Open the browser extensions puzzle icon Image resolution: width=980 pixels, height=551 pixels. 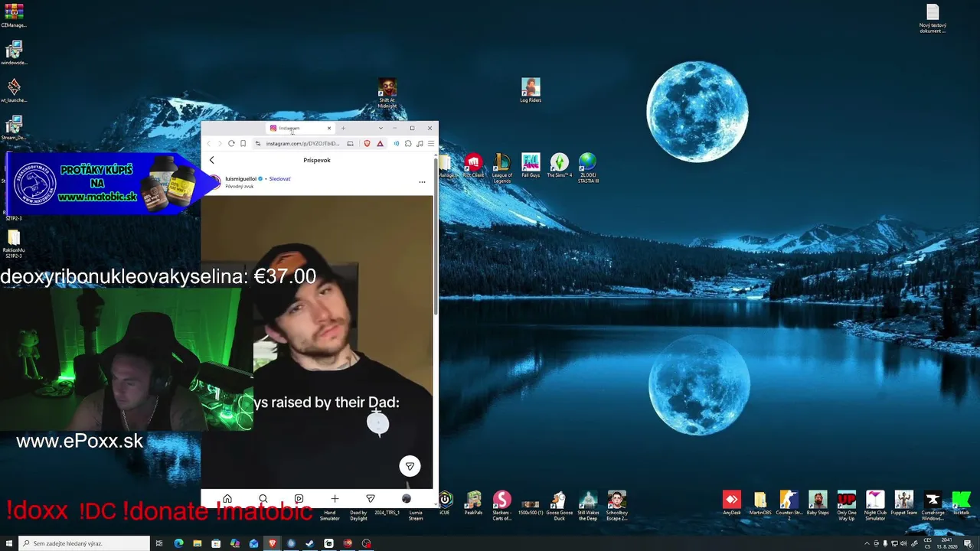[x=408, y=143]
